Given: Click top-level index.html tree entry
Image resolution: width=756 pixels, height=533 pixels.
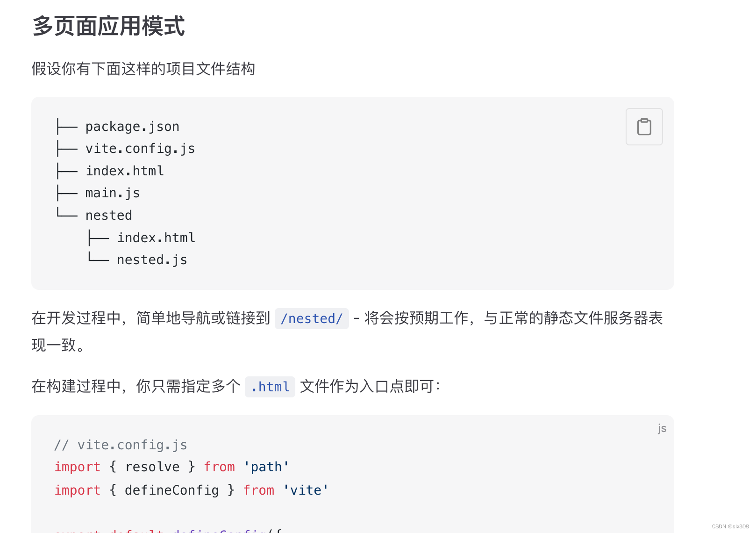Looking at the screenshot, I should pyautogui.click(x=125, y=171).
